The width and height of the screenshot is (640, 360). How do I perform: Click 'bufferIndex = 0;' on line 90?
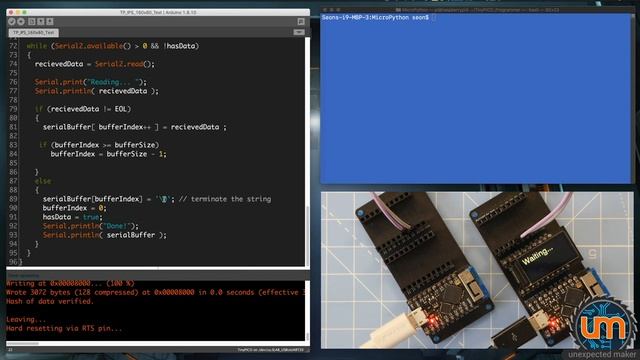click(74, 208)
